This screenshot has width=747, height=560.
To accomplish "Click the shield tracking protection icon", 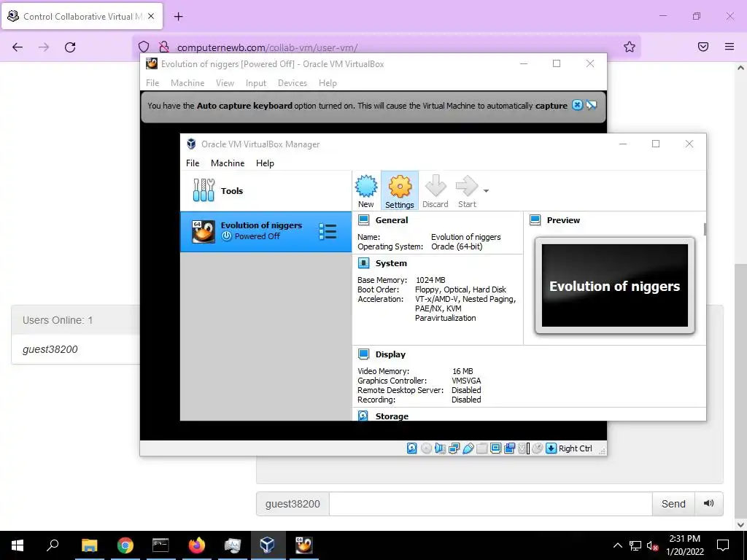I will point(144,47).
